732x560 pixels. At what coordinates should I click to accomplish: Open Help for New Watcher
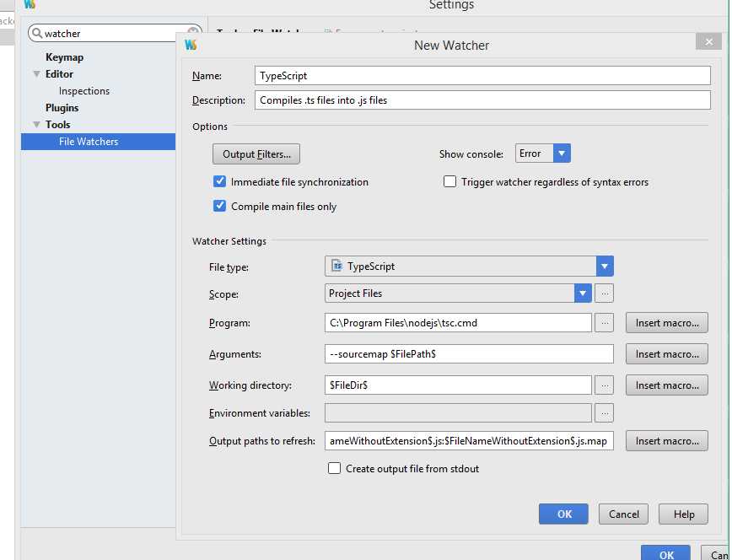pyautogui.click(x=683, y=514)
